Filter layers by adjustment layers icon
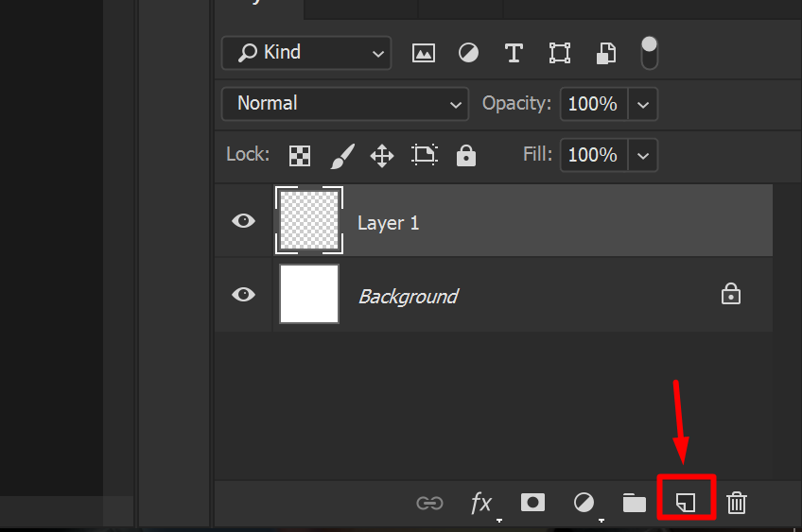This screenshot has width=802, height=532. click(468, 53)
